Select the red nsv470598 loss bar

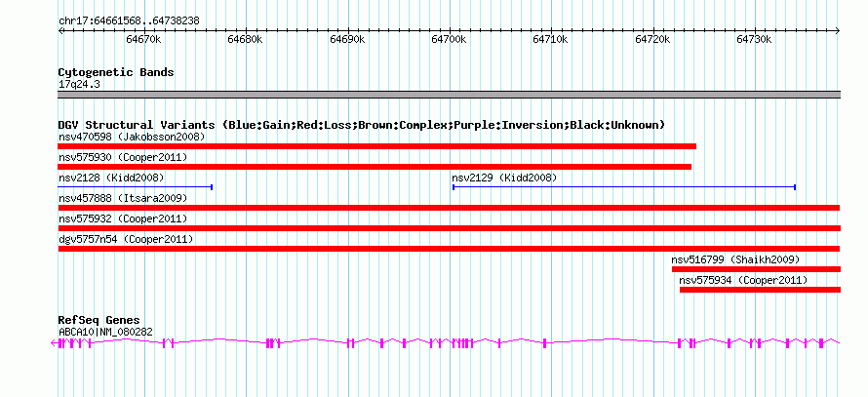[377, 146]
